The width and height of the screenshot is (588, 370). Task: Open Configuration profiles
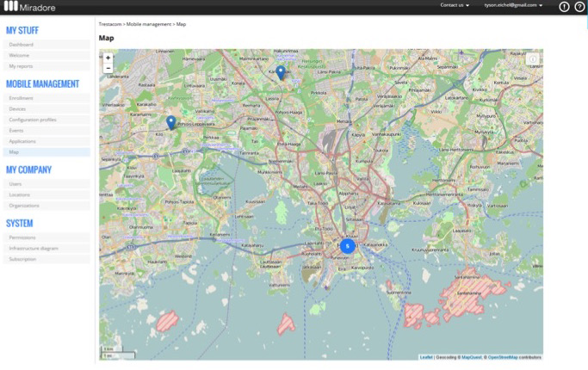(46, 120)
